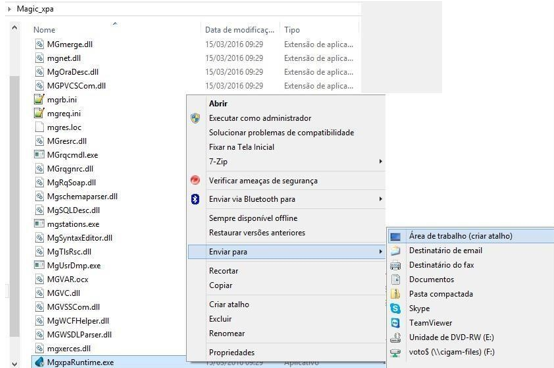
Task: Click the MGrqcmdl.exe application icon
Action: 39,155
